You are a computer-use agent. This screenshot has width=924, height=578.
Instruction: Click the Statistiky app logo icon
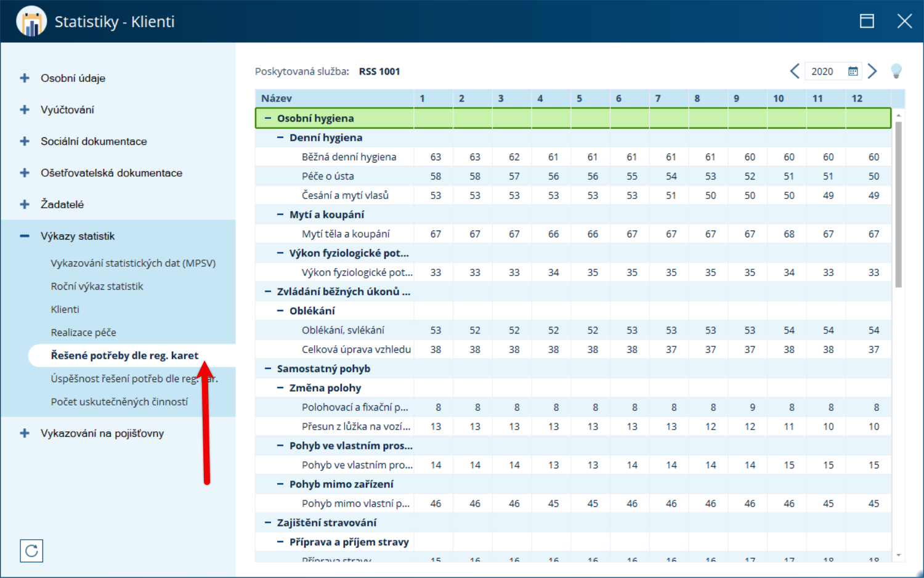31,22
